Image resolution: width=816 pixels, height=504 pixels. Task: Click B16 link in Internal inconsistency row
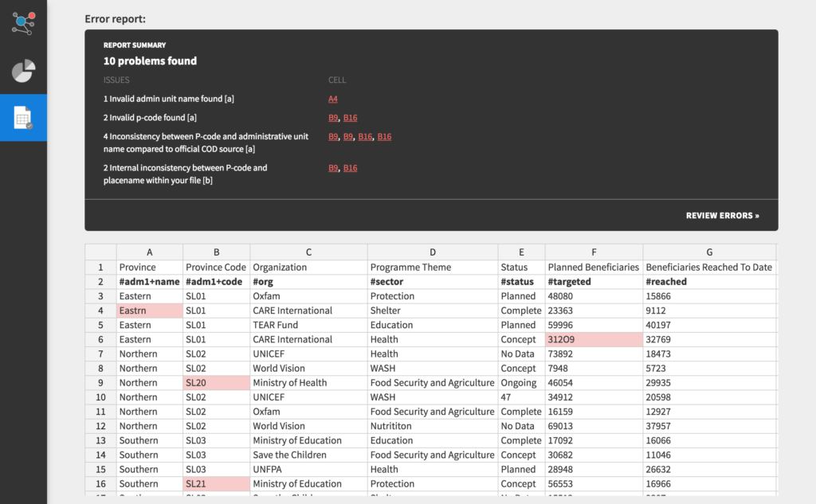click(350, 168)
